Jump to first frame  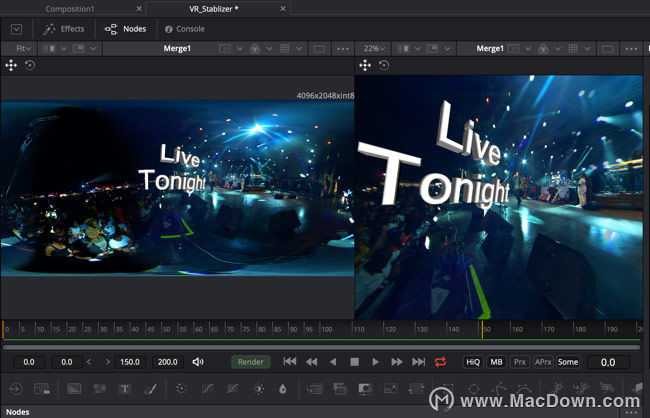click(x=290, y=362)
